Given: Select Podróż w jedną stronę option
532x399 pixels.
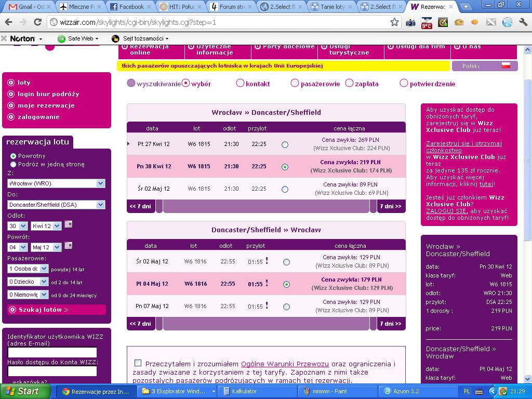Looking at the screenshot, I should pos(13,164).
